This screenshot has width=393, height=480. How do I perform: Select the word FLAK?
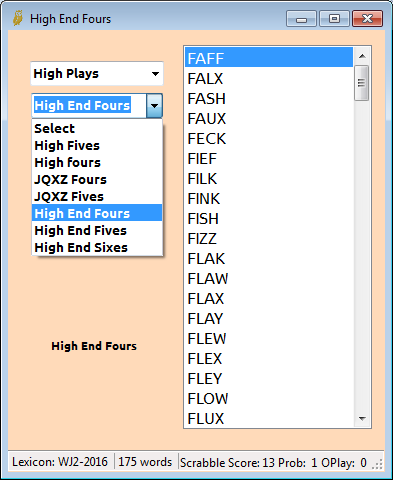(x=269, y=259)
